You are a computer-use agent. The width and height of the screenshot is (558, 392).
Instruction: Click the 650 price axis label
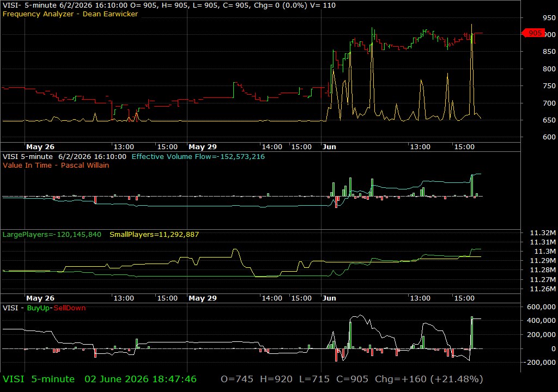click(x=549, y=120)
